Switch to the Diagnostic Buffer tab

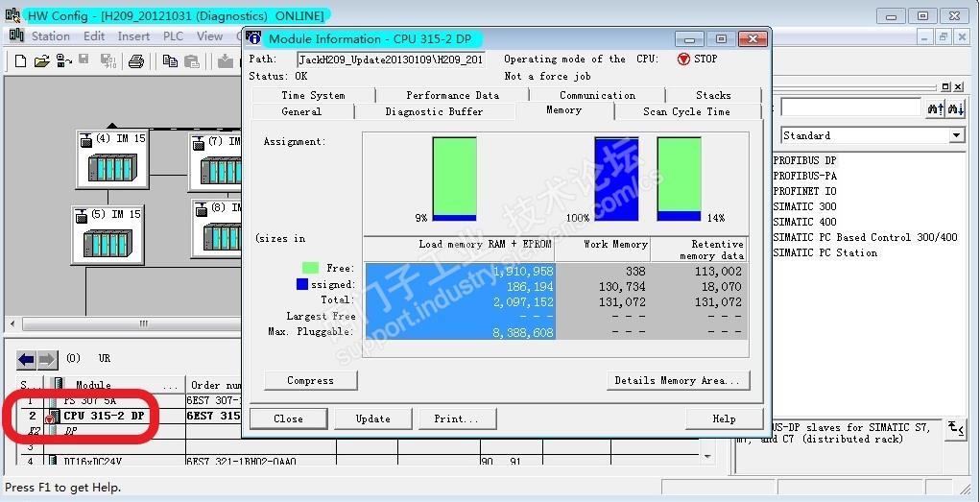point(434,111)
